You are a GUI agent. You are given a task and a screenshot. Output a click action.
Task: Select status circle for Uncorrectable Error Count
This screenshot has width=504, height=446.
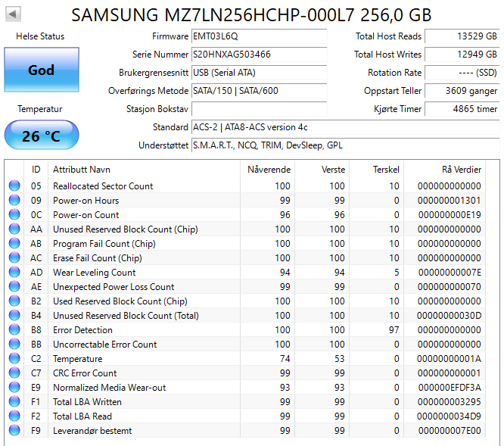(x=14, y=344)
